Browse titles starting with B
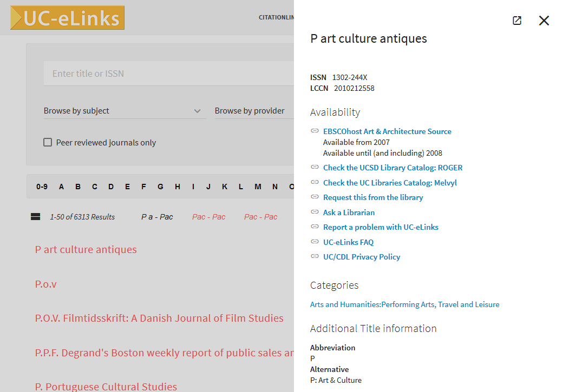563x392 pixels. pos(78,187)
